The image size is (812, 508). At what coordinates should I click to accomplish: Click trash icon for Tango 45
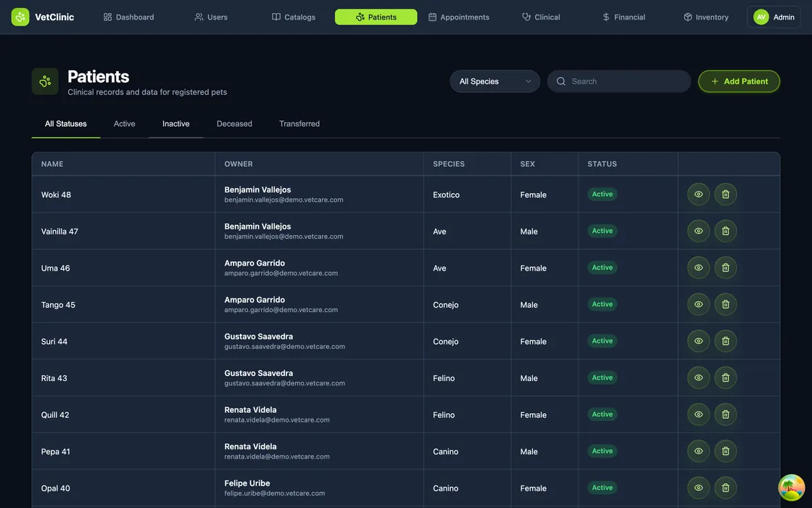point(726,305)
